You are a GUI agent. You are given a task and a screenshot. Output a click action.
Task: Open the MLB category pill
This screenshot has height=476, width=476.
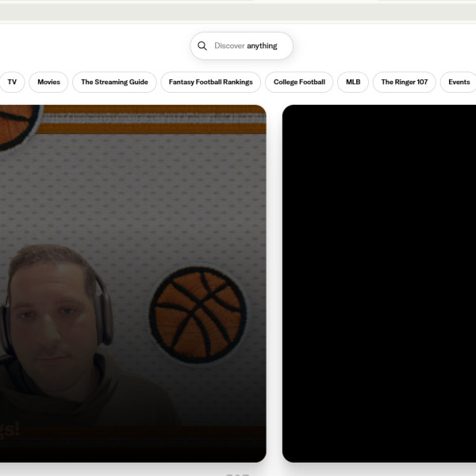point(353,82)
